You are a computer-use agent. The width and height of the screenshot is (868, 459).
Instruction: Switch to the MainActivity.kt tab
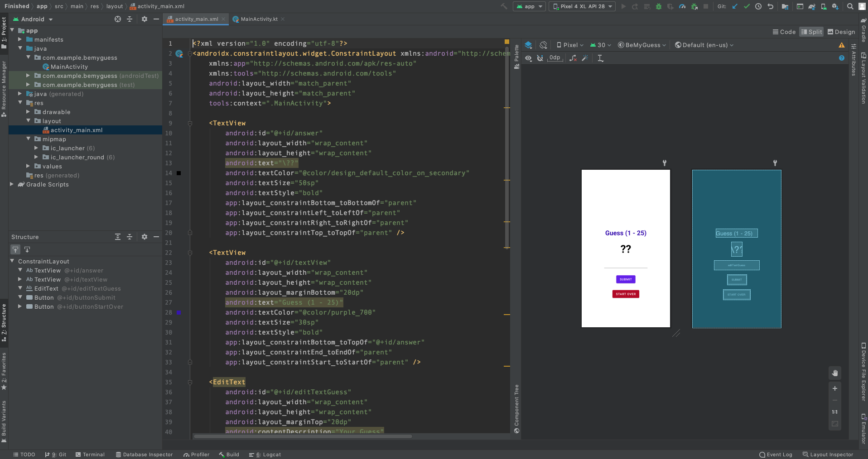click(x=258, y=19)
